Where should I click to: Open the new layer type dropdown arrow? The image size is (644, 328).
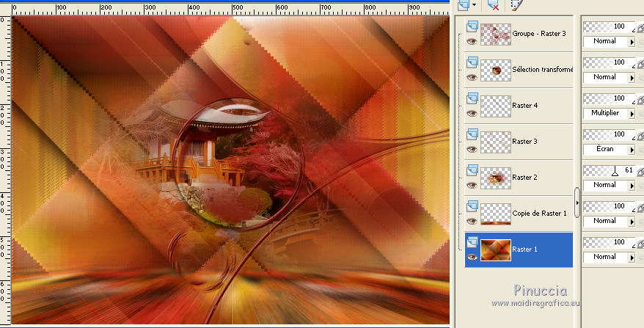[475, 4]
